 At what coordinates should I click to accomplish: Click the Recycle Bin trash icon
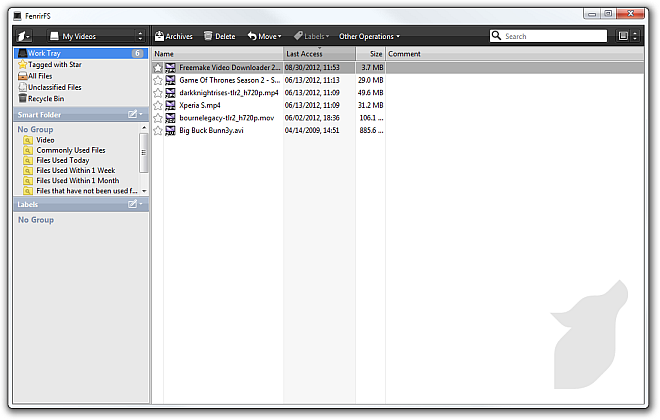22,98
